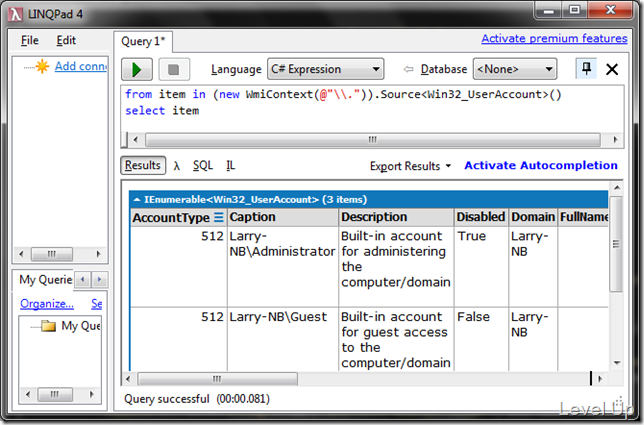Collapse the IEnumerable<Win32_UserAccount> results header
The height and width of the screenshot is (425, 644).
click(x=137, y=200)
